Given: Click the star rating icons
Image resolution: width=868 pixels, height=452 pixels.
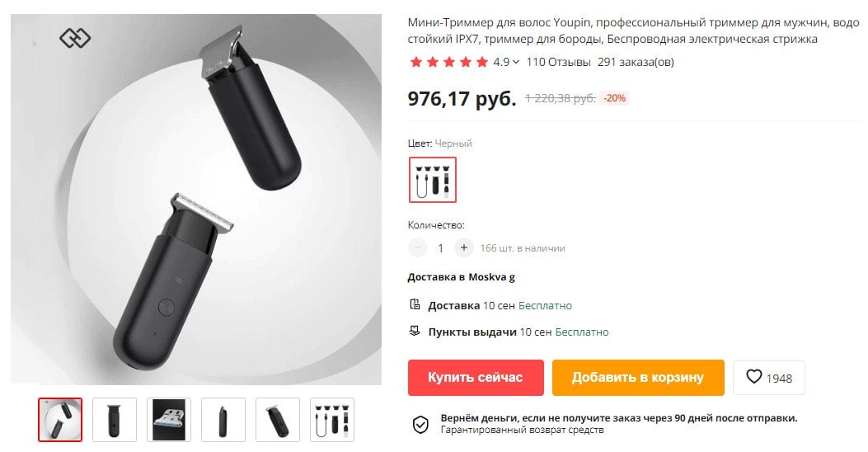Looking at the screenshot, I should (x=449, y=62).
